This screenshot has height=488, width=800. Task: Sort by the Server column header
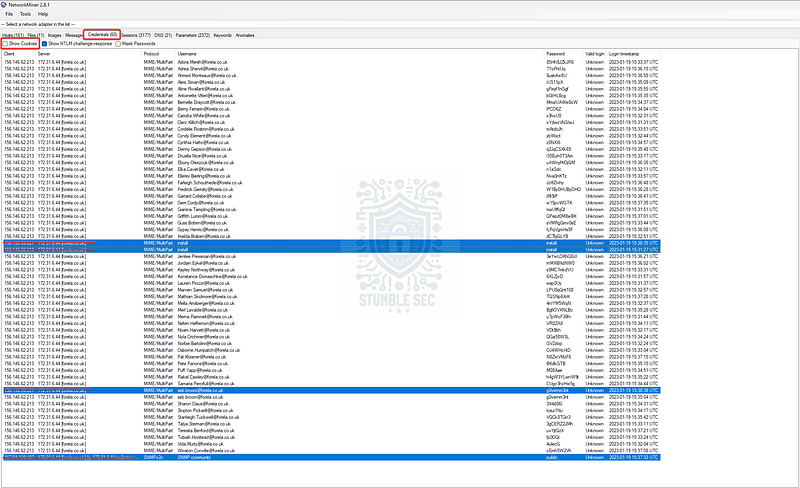89,54
